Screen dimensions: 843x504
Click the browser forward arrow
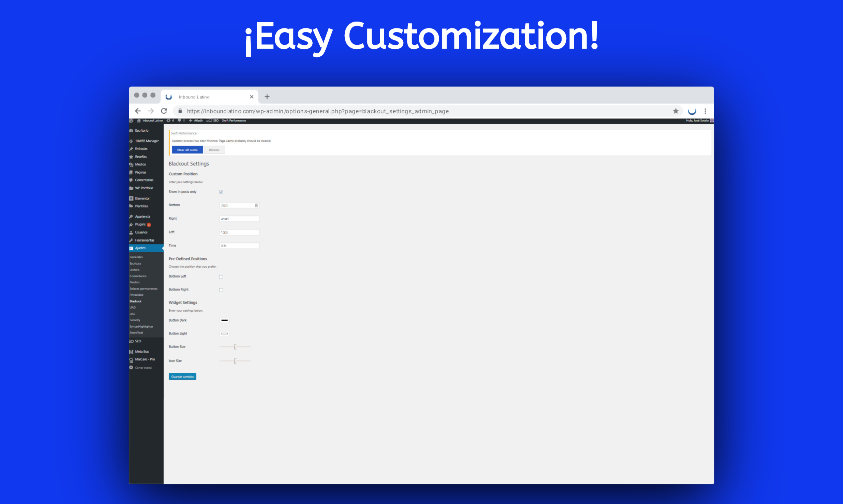point(151,111)
